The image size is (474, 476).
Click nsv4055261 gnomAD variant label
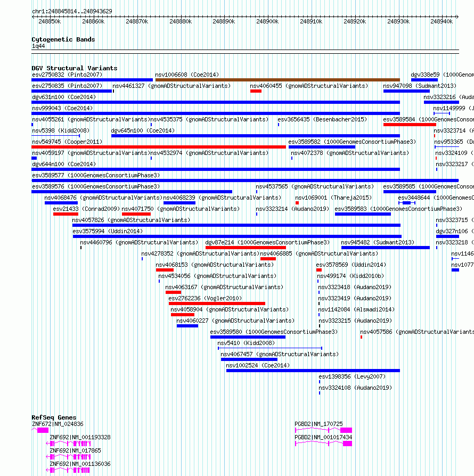coord(91,120)
